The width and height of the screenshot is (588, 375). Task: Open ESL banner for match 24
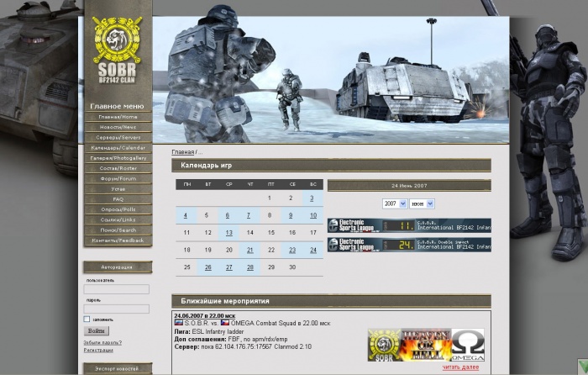point(409,245)
